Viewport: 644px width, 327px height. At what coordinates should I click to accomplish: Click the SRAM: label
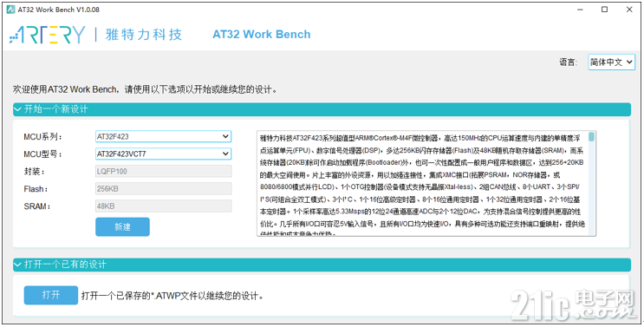(37, 206)
